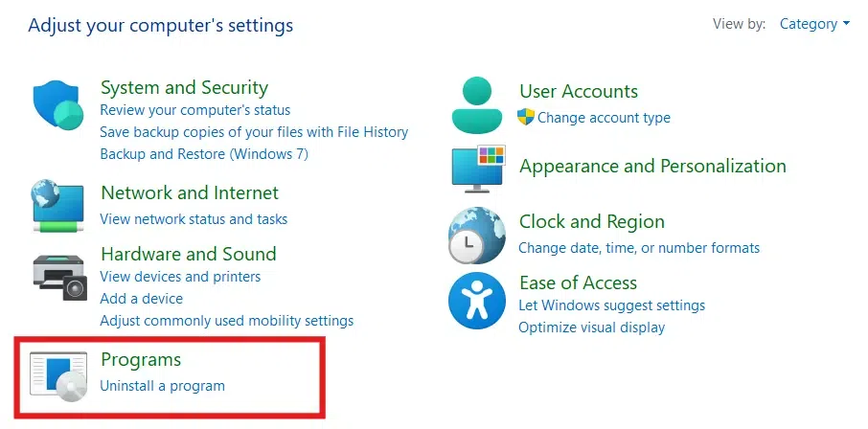Screen dimensions: 868x429
Task: Click the Programs disc icon
Action: coord(59,374)
